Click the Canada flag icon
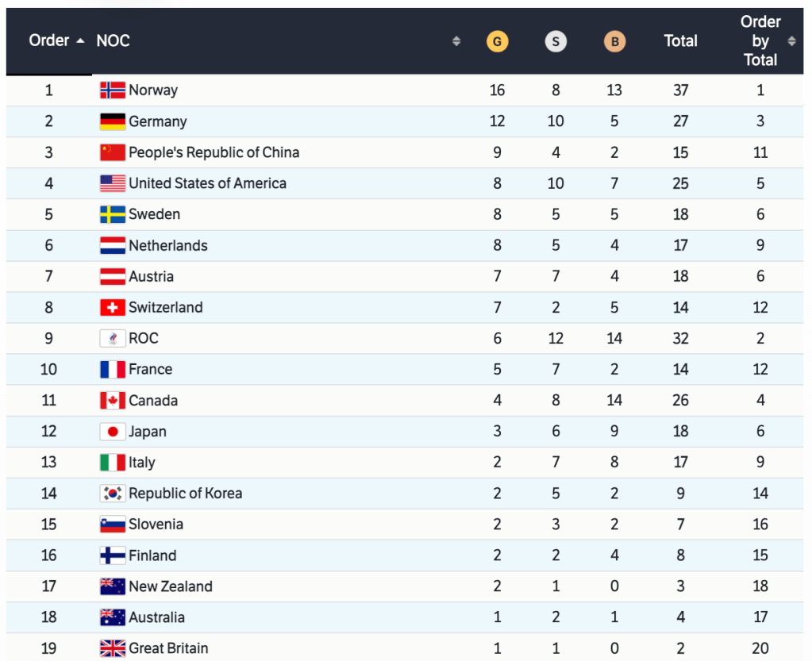 (113, 401)
